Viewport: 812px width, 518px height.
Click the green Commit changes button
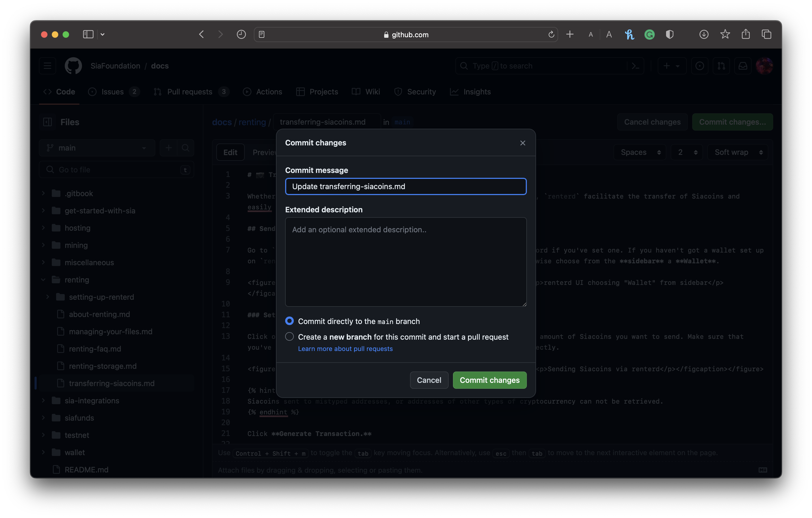[x=489, y=380]
